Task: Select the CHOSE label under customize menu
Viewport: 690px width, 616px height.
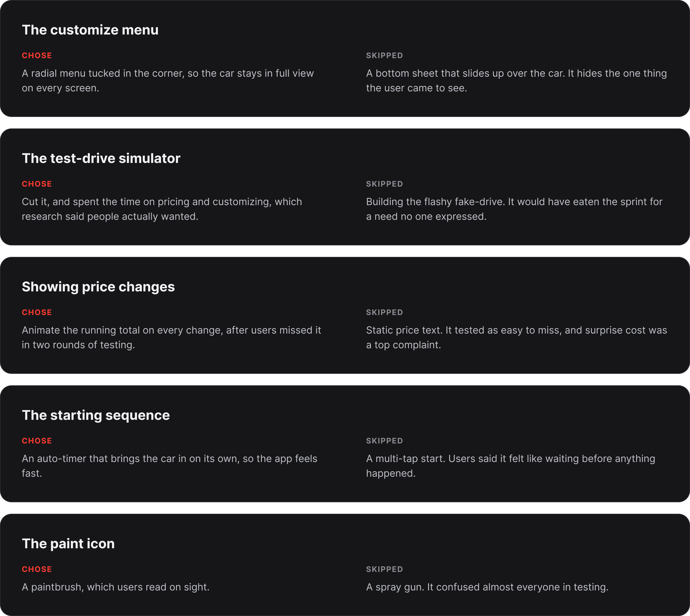Action: point(37,56)
